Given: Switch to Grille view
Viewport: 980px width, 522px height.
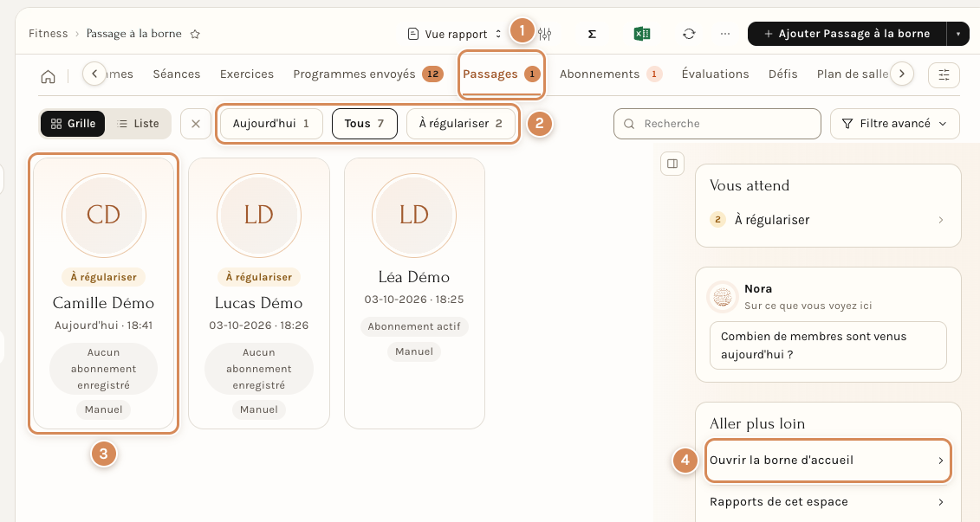Looking at the screenshot, I should 73,124.
